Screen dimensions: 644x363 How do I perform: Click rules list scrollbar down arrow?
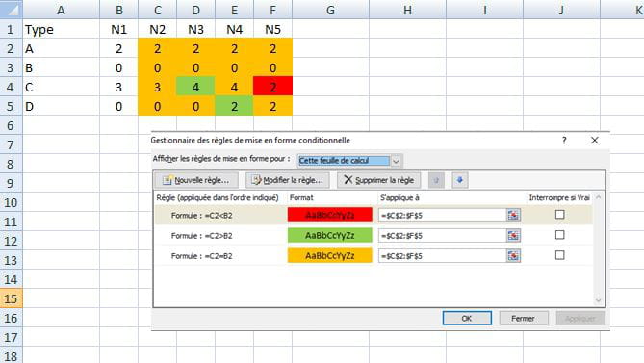pyautogui.click(x=598, y=300)
